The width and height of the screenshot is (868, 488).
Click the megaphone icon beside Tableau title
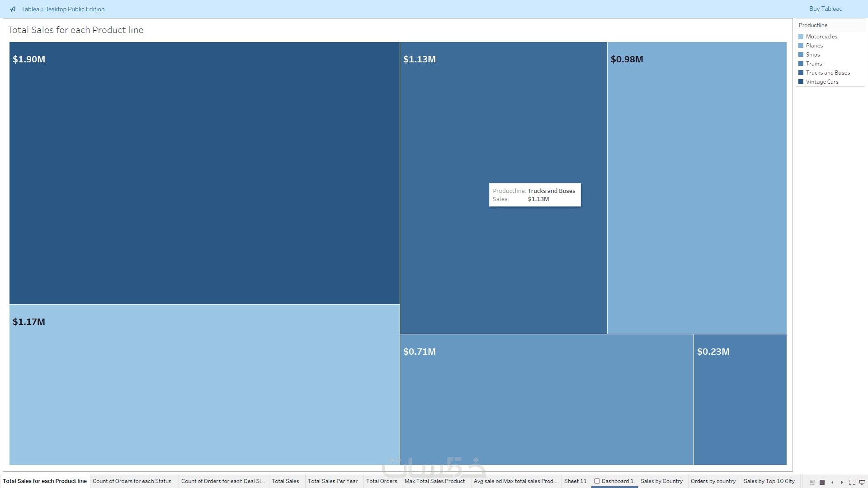tap(13, 9)
